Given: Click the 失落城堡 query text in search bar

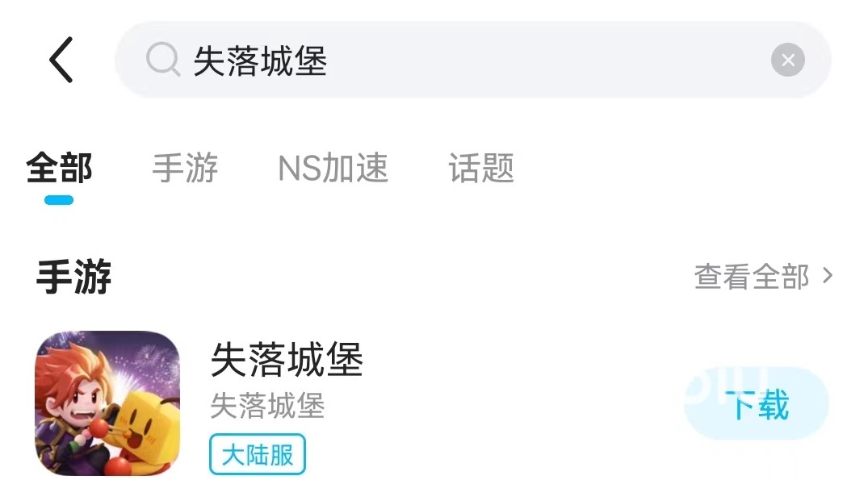Looking at the screenshot, I should 260,61.
